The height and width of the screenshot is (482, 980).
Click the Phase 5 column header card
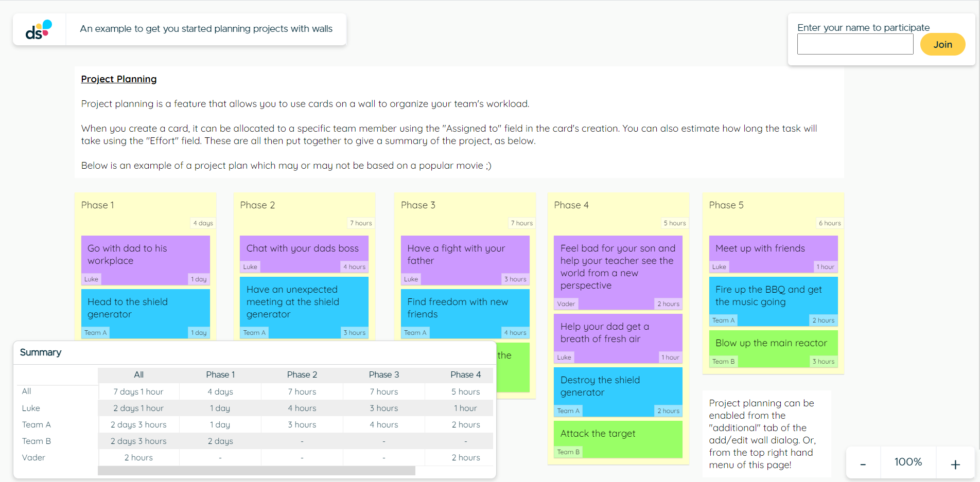(727, 205)
